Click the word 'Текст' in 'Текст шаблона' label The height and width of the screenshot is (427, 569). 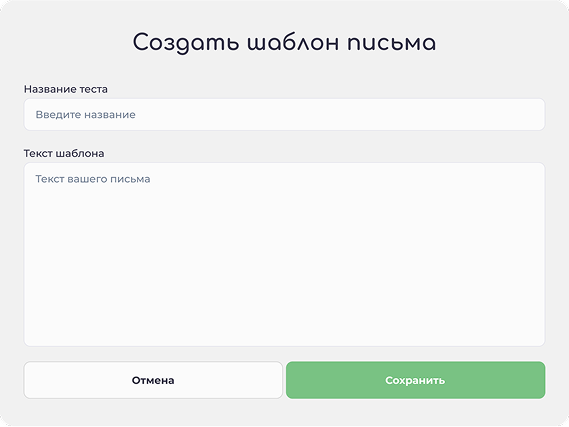tap(38, 153)
